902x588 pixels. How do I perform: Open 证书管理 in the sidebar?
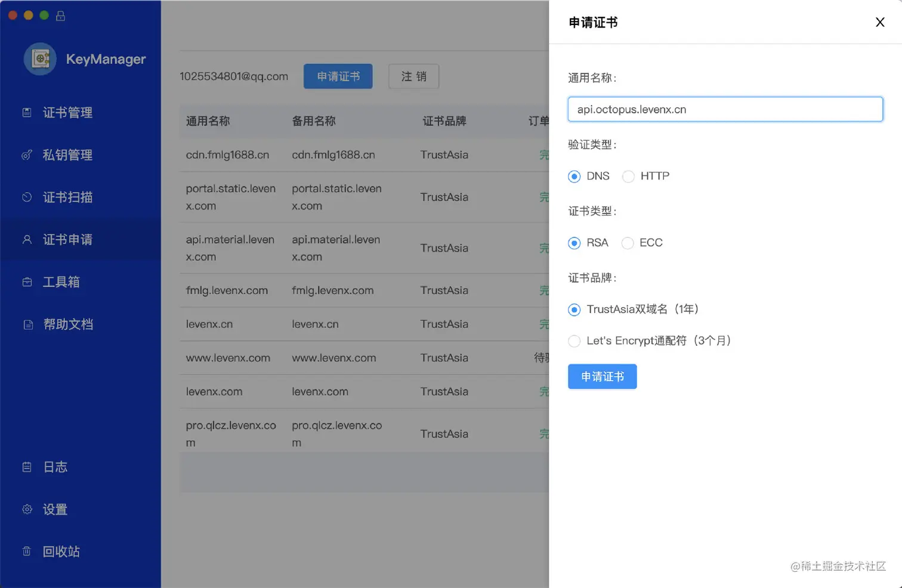pos(81,113)
